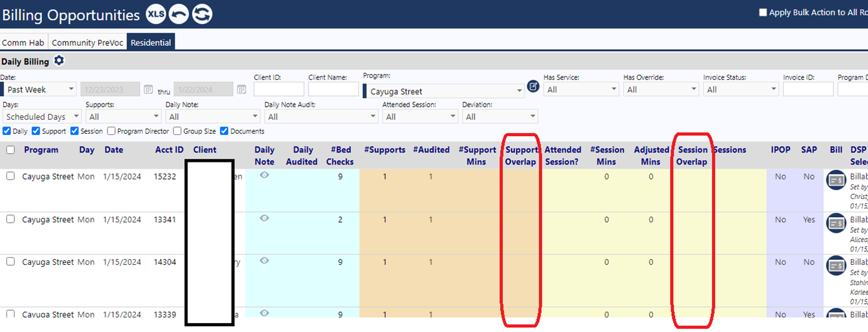
Task: Uncheck the Support column group checkbox
Action: click(36, 131)
